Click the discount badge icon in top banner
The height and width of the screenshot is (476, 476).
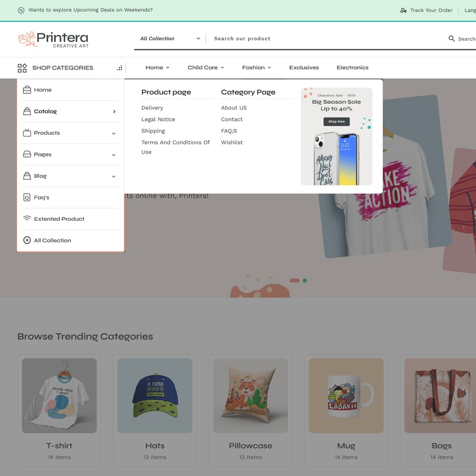coord(21,10)
